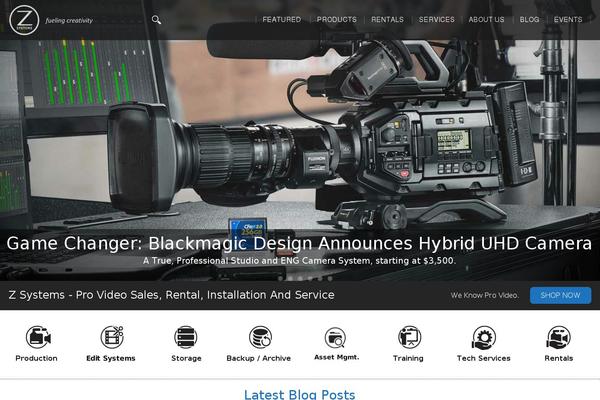This screenshot has width=600, height=400.
Task: Open the Featured menu
Action: 282,20
